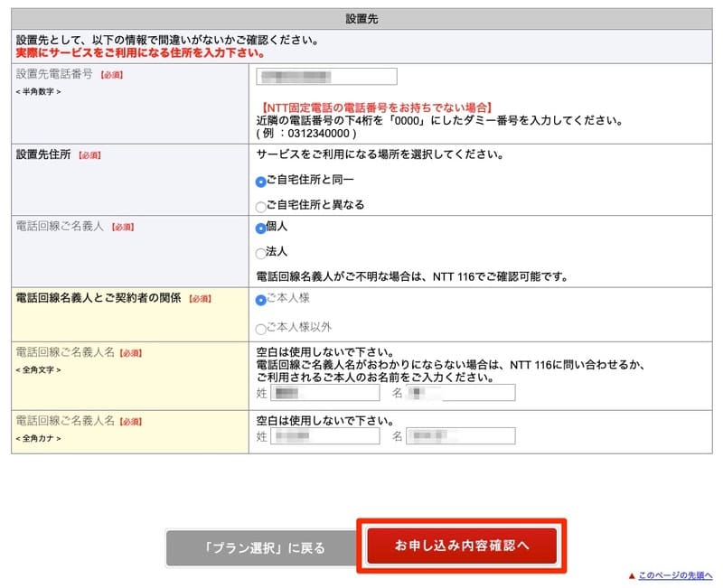Click the 全角文字 format hint

[38, 370]
